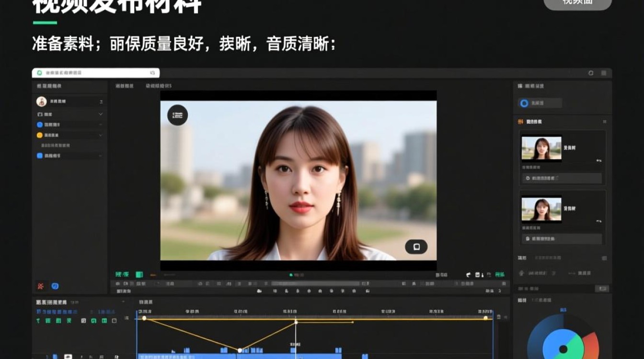Image resolution: width=644 pixels, height=359 pixels.
Task: Click the refresh icon at top right of editor
Action: point(591,73)
